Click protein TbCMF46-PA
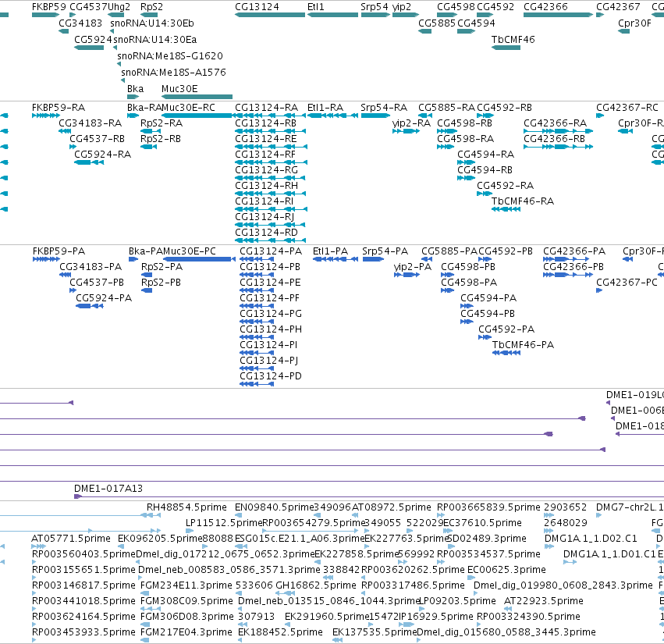 click(523, 345)
